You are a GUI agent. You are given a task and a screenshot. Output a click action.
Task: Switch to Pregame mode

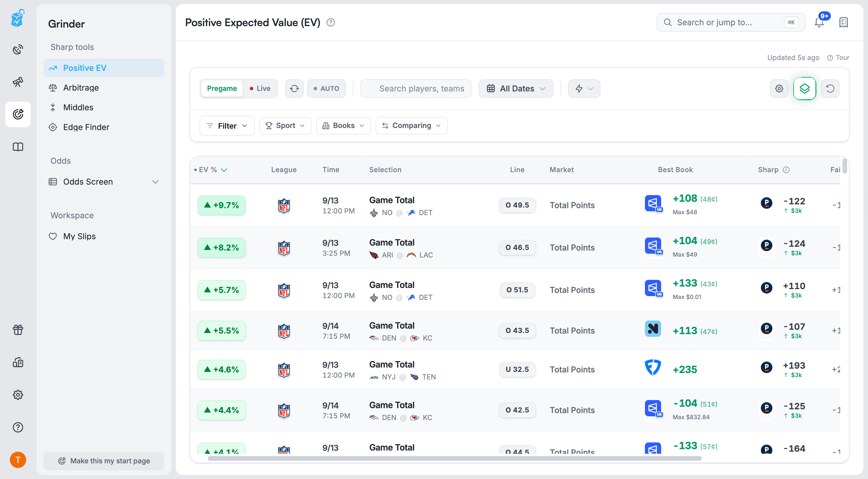click(x=222, y=89)
